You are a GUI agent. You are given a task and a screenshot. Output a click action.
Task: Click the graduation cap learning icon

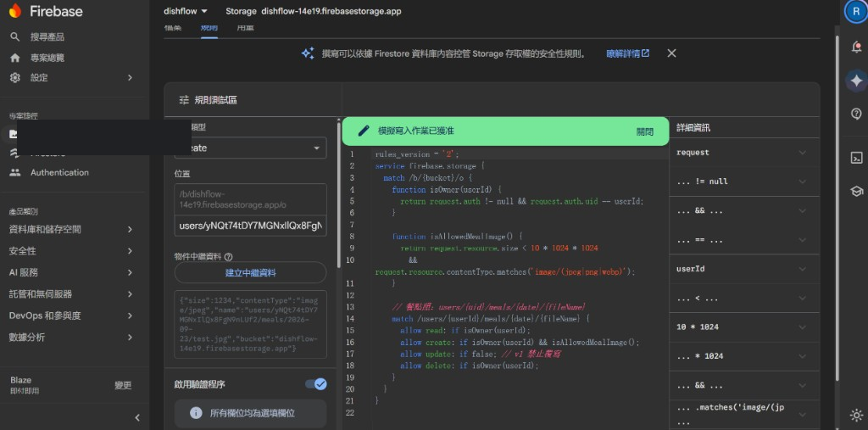click(x=856, y=191)
